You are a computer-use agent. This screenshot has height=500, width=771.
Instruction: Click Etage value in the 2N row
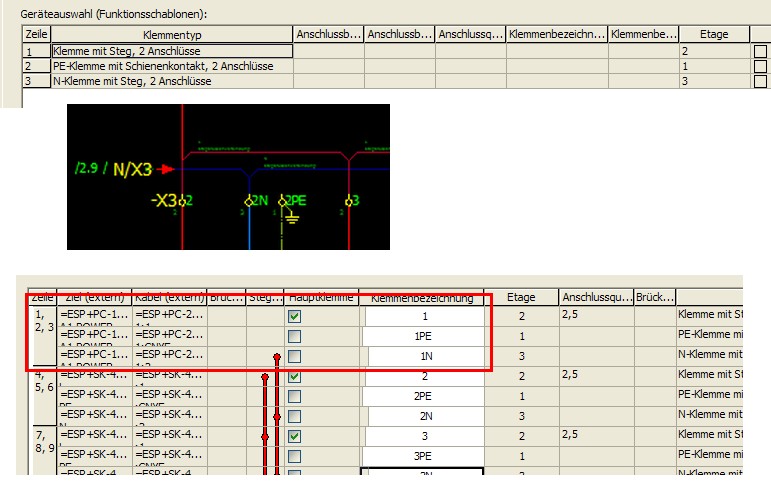pyautogui.click(x=522, y=416)
